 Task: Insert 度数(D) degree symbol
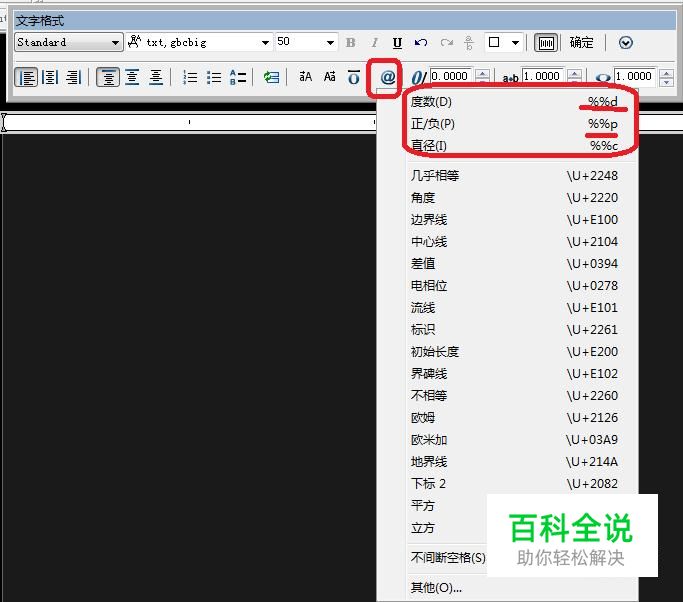point(514,101)
